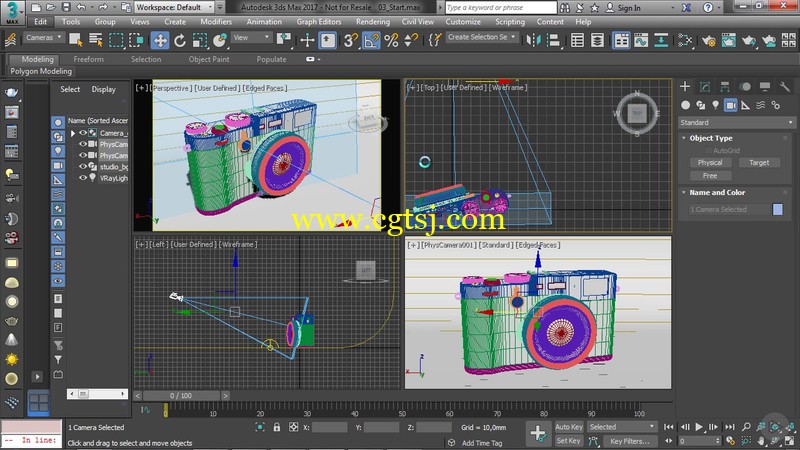Image resolution: width=800 pixels, height=450 pixels.
Task: Open Select by Name list
Action: pyautogui.click(x=95, y=40)
